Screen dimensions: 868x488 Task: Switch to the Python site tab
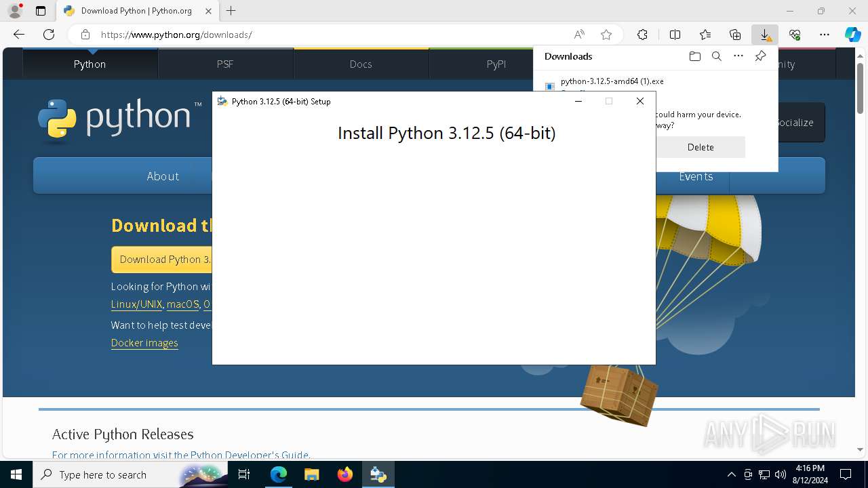coord(90,64)
